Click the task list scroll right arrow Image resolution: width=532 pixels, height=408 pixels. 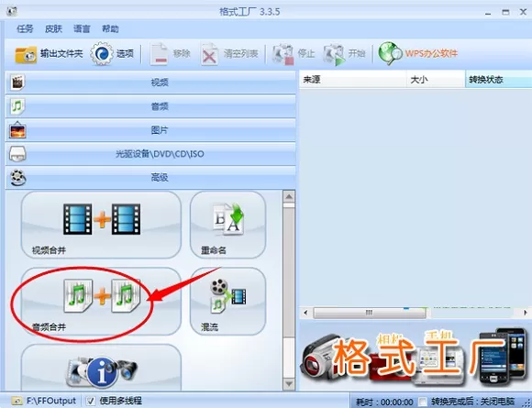526,313
